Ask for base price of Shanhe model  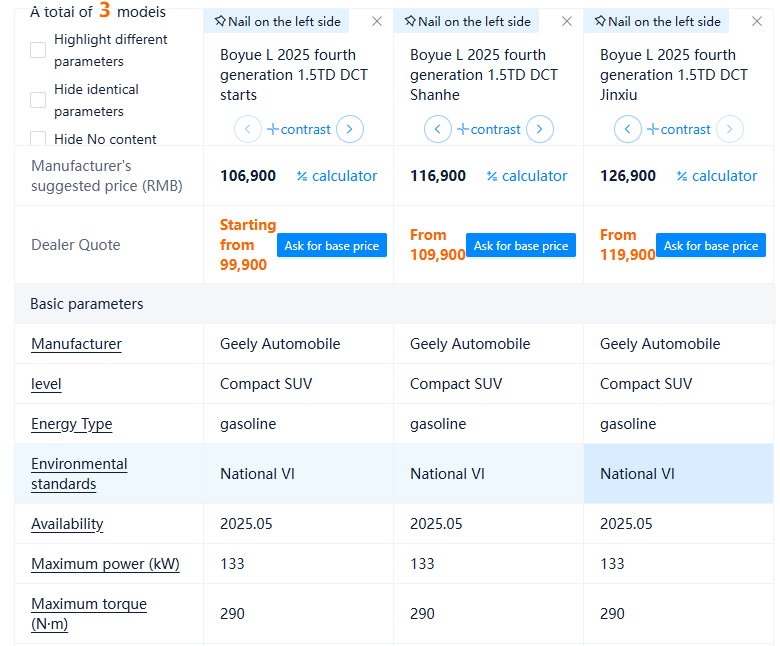pyautogui.click(x=521, y=246)
